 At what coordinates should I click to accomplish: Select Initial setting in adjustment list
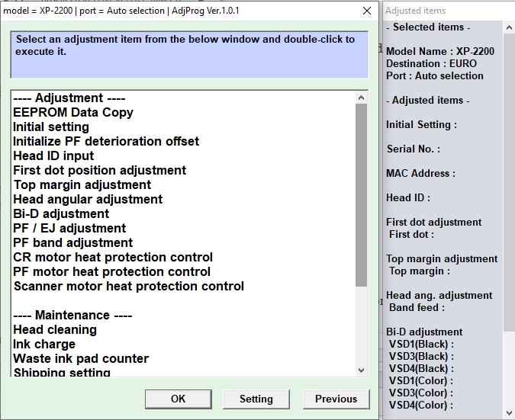point(51,127)
